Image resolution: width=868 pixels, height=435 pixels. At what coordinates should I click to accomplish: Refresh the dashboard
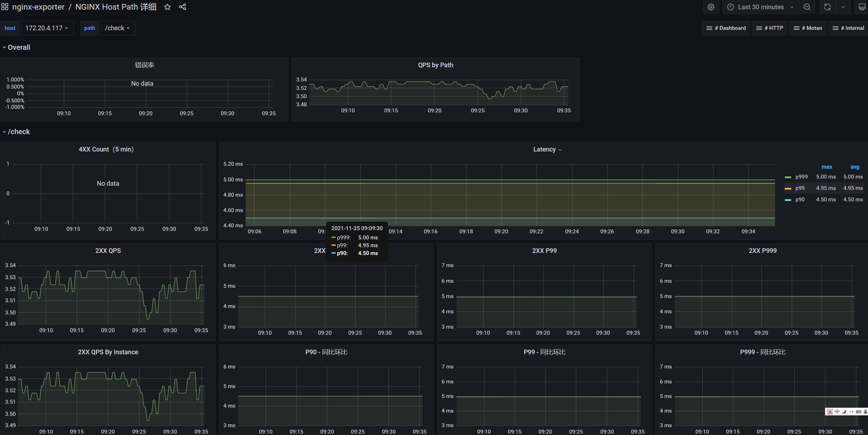click(827, 7)
